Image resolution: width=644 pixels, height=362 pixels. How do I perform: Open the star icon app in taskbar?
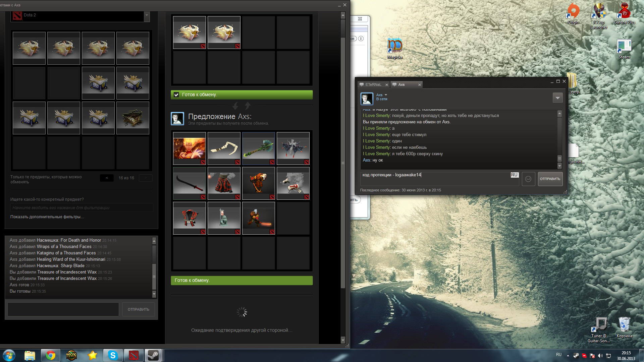92,355
